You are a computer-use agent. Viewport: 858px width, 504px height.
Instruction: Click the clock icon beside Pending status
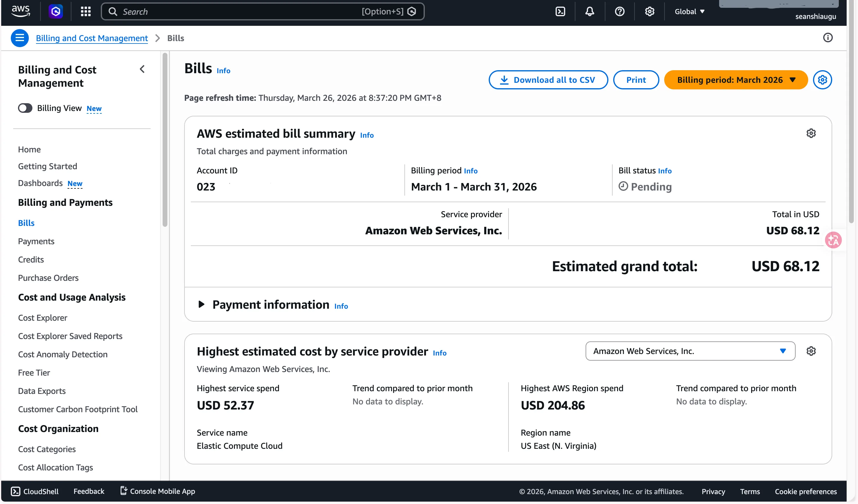623,186
